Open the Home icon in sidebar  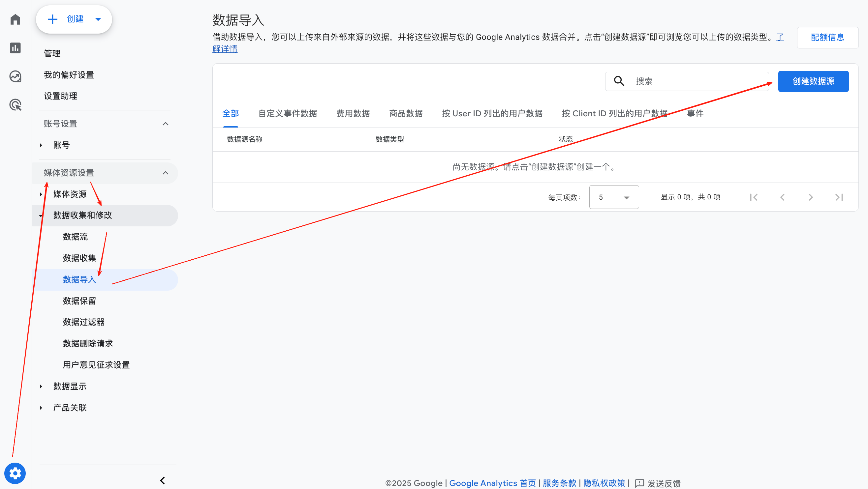(15, 19)
